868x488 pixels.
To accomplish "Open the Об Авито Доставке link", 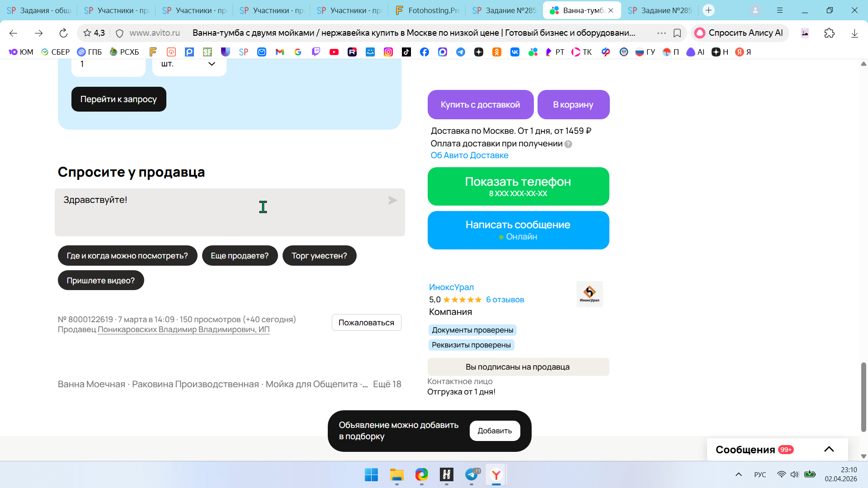I will [x=469, y=155].
